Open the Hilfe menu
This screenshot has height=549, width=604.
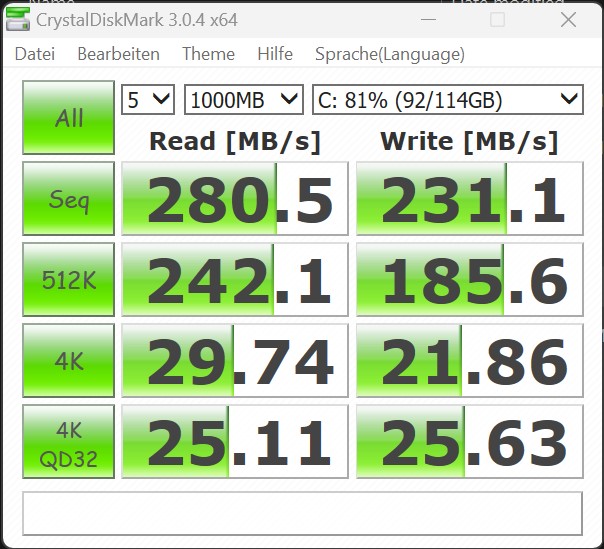point(275,54)
